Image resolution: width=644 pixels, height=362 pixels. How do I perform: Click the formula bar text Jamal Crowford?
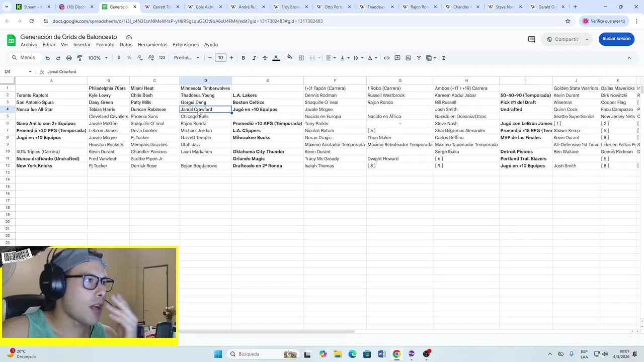point(62,72)
